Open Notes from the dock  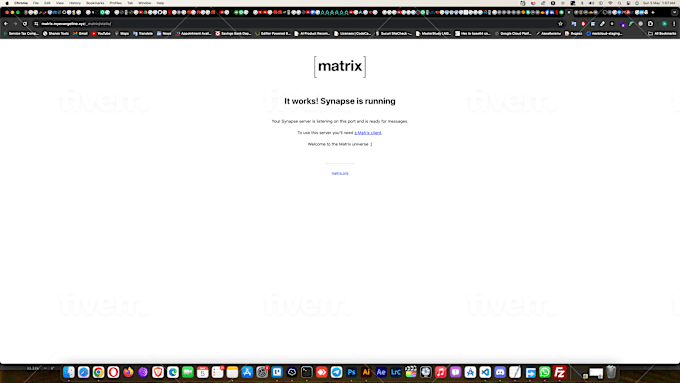[232, 372]
